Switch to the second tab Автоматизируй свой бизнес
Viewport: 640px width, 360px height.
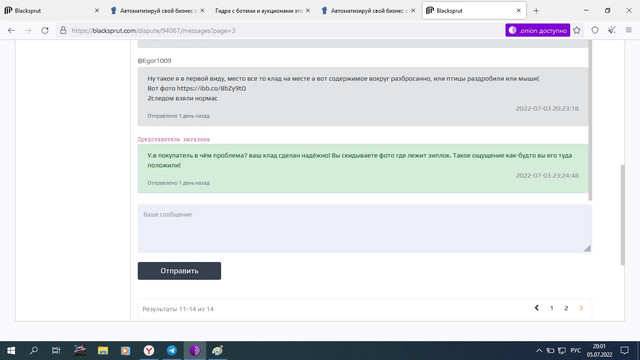[x=157, y=11]
